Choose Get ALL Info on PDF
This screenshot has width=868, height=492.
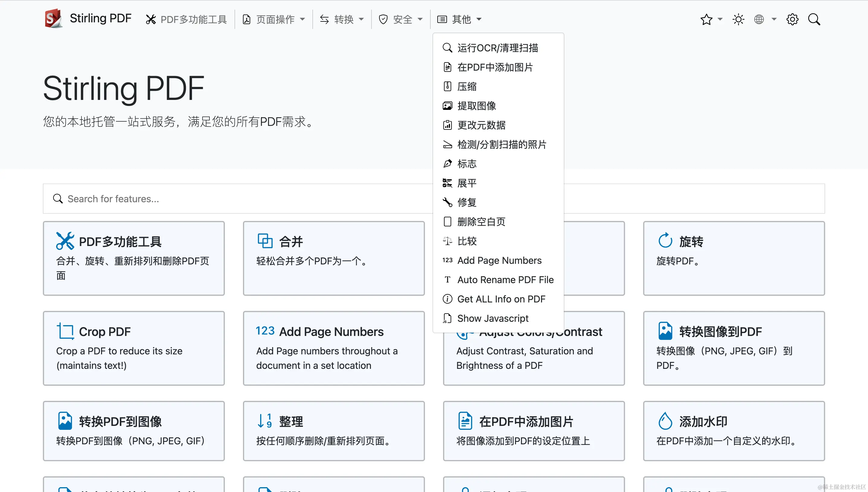pyautogui.click(x=498, y=299)
